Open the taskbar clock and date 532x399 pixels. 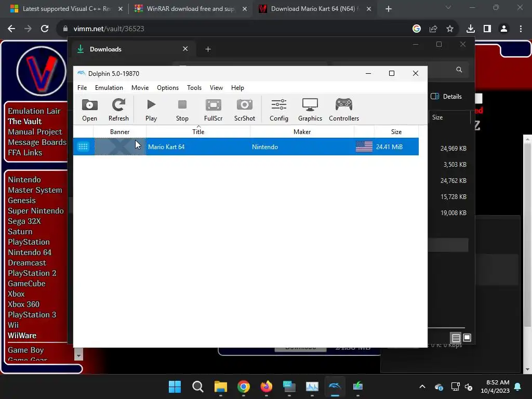coord(495,387)
